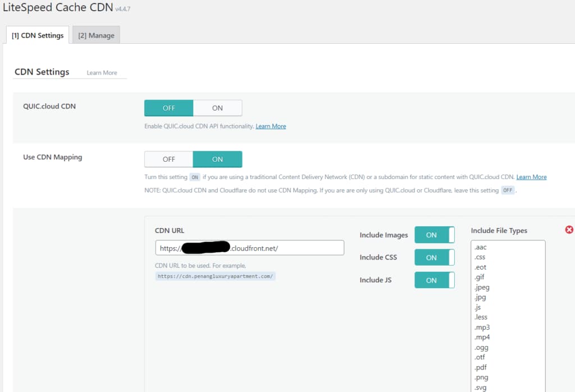This screenshot has height=392, width=575.
Task: Toggle the Include JS switch
Action: (x=435, y=280)
